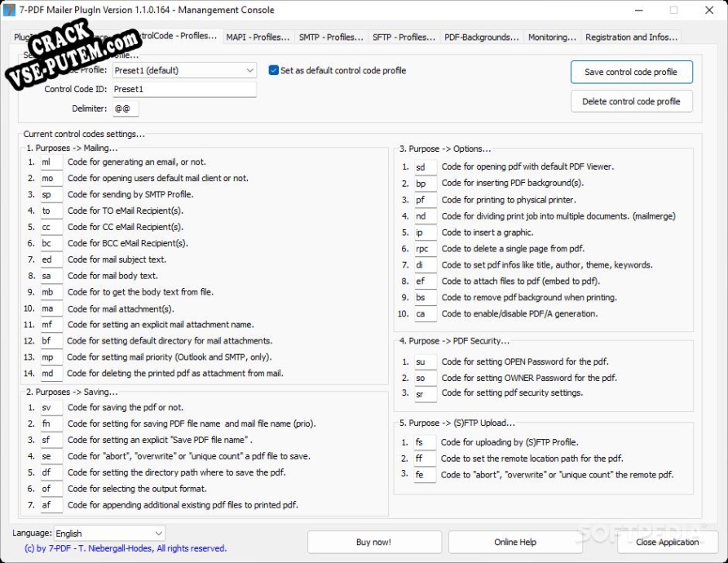Click the 'af' code field for appending pdf files

[51, 505]
